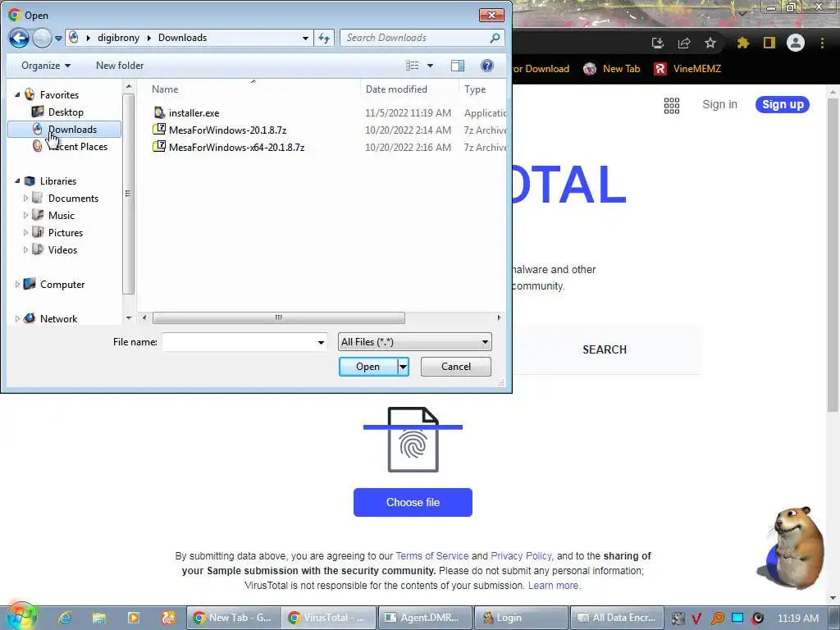The height and width of the screenshot is (630, 840).
Task: Open Chrome side panel icon
Action: click(x=769, y=43)
